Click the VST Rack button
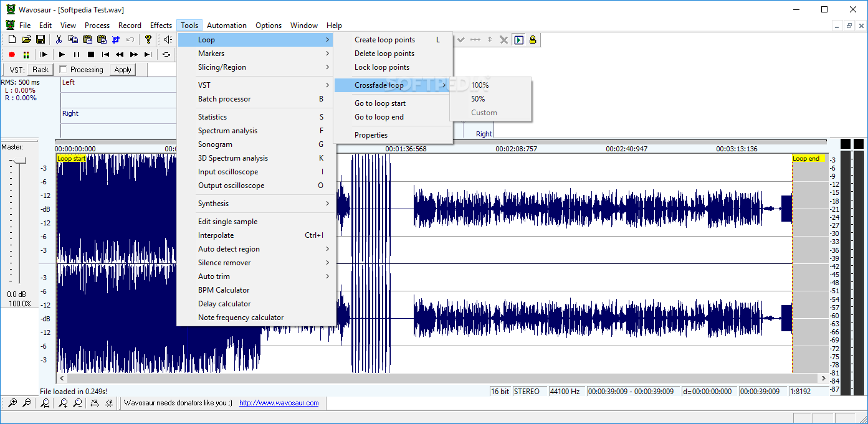The height and width of the screenshot is (424, 868). coord(41,70)
